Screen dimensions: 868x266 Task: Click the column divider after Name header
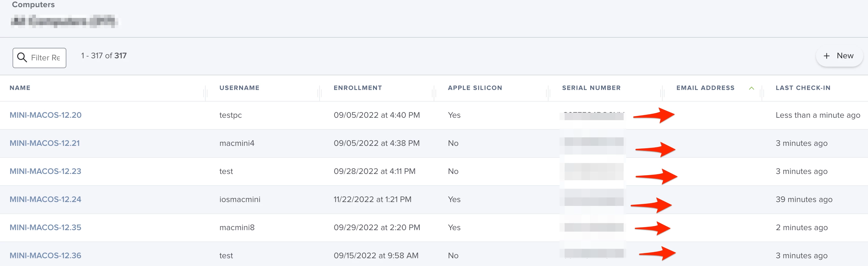click(x=205, y=92)
